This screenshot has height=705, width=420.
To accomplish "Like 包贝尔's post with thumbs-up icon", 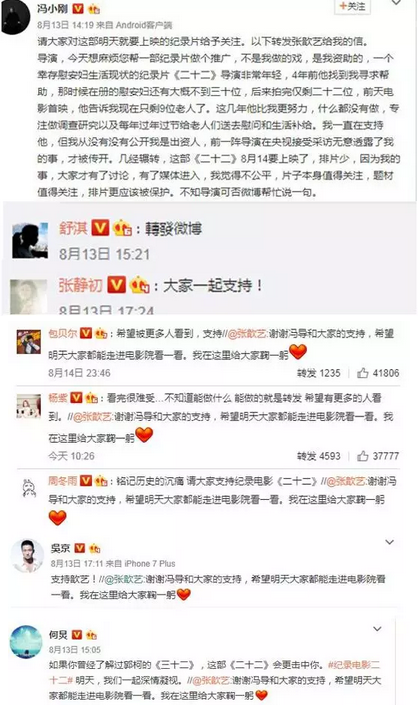I will pos(363,373).
